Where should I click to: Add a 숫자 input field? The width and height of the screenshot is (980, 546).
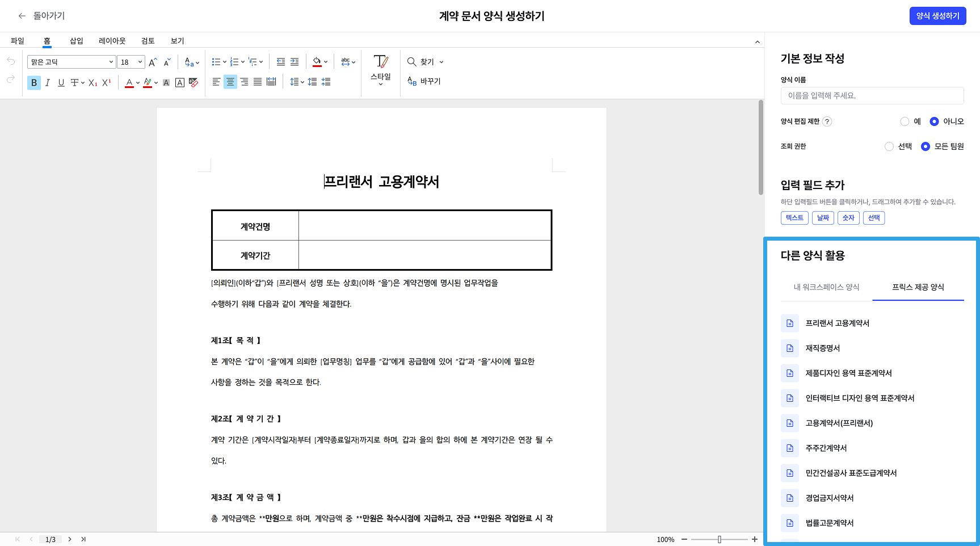pyautogui.click(x=848, y=218)
